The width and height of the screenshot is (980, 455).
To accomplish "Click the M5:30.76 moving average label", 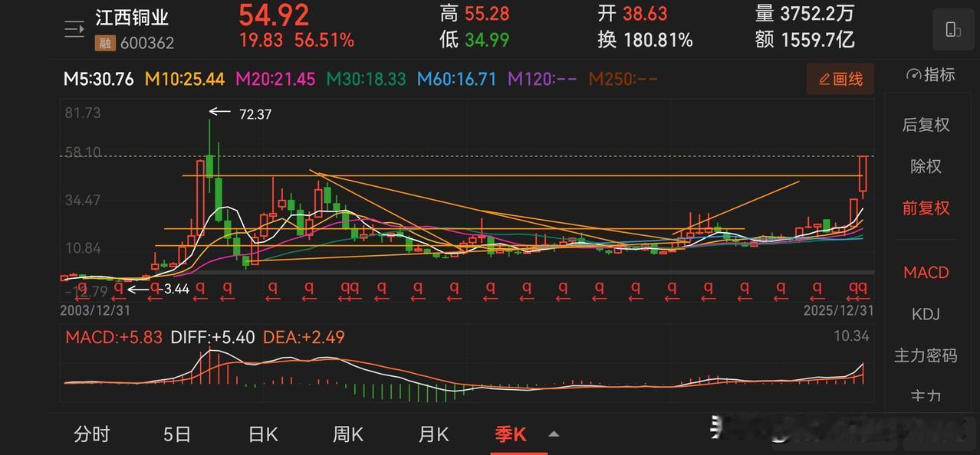I will pos(98,79).
